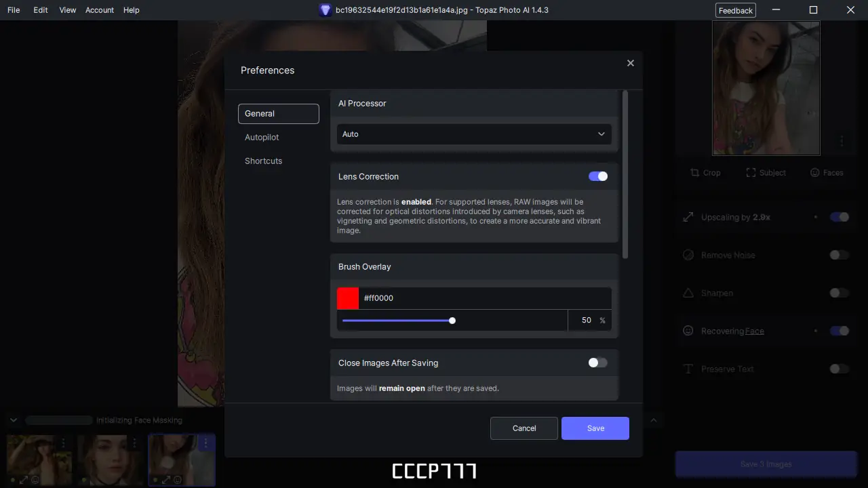Click the Cancel button
The width and height of the screenshot is (868, 488).
click(524, 428)
